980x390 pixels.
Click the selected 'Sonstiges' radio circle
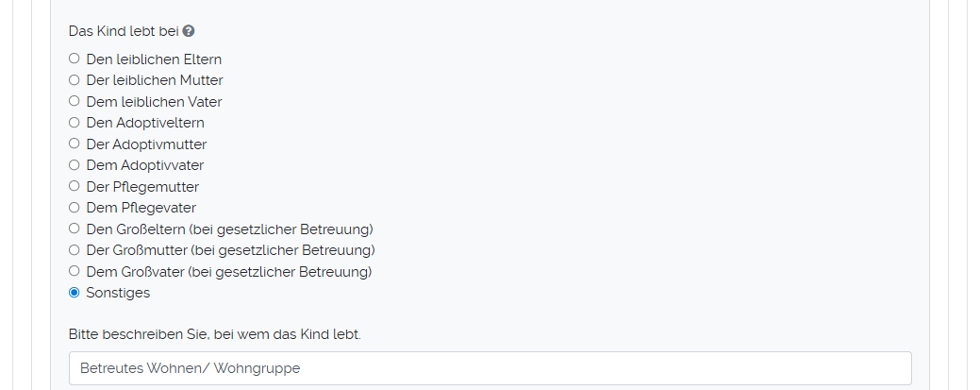75,293
